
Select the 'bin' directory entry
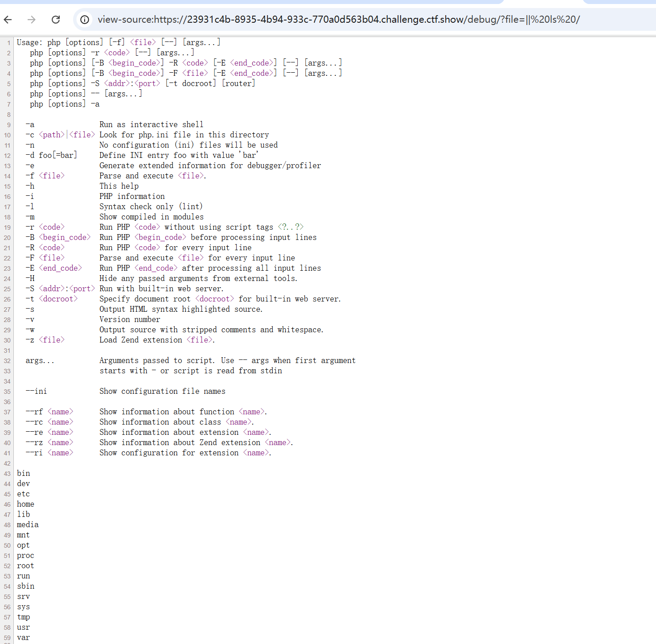(x=24, y=473)
